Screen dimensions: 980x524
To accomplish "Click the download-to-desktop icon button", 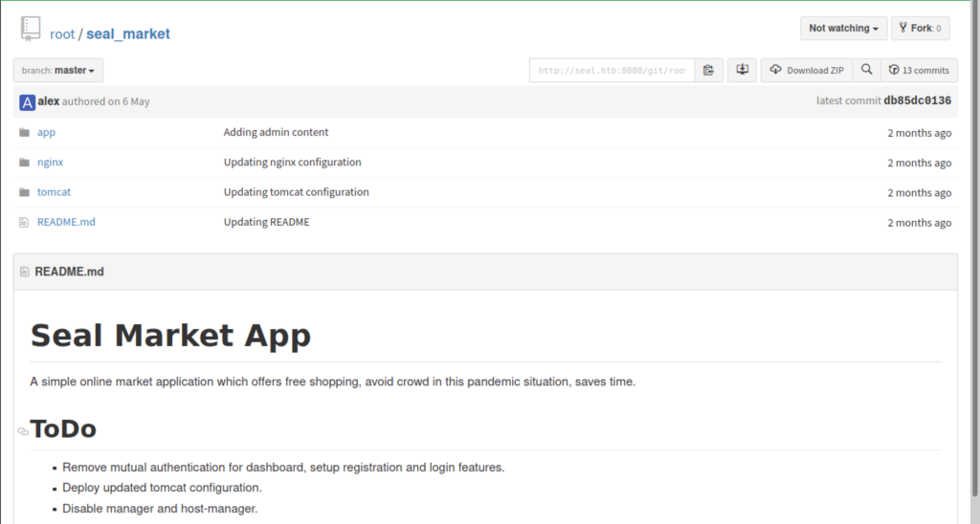I will (743, 70).
